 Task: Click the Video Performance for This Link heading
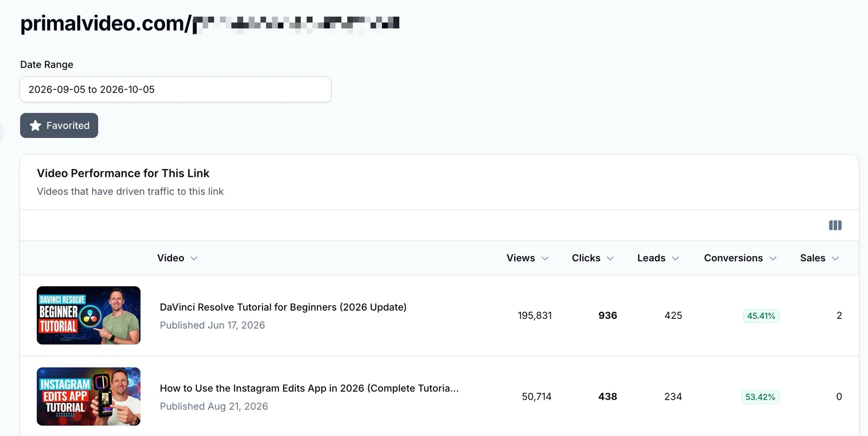tap(123, 174)
